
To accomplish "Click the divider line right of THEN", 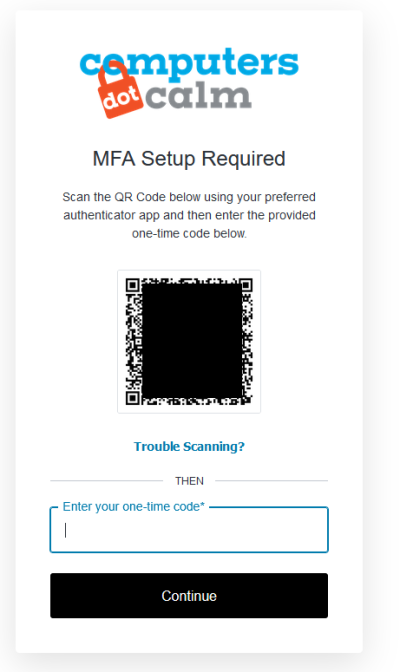I will coord(271,481).
